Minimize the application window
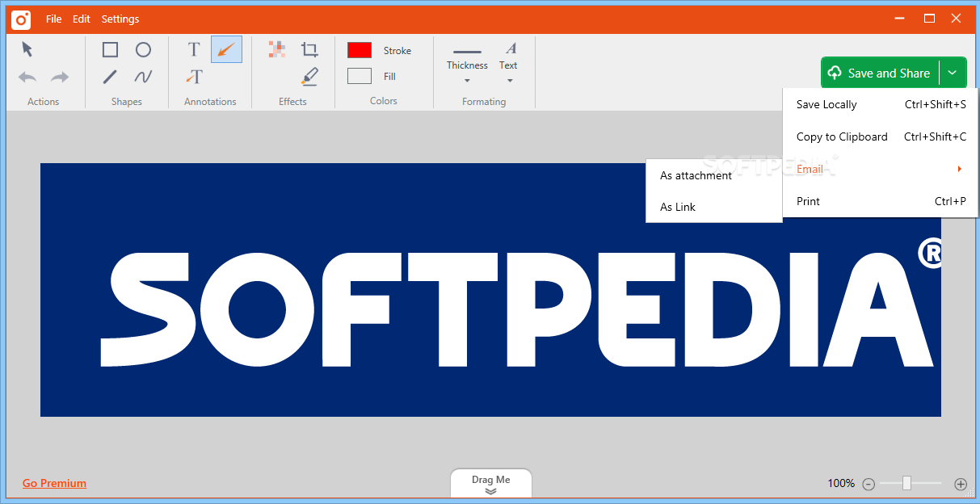This screenshot has width=980, height=504. 901,18
